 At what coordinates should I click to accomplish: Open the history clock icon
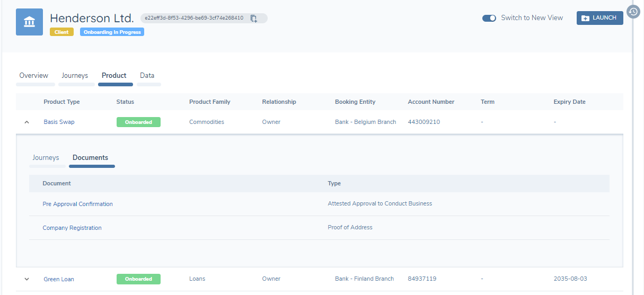click(633, 12)
